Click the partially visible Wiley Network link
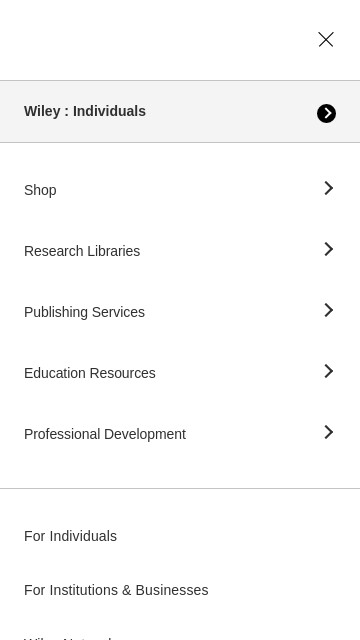360x640 pixels. [x=68, y=638]
